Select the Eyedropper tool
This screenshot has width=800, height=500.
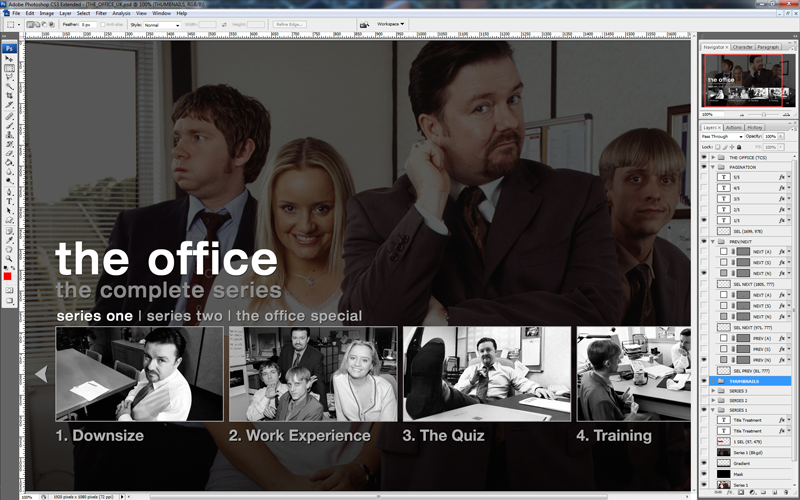9,239
